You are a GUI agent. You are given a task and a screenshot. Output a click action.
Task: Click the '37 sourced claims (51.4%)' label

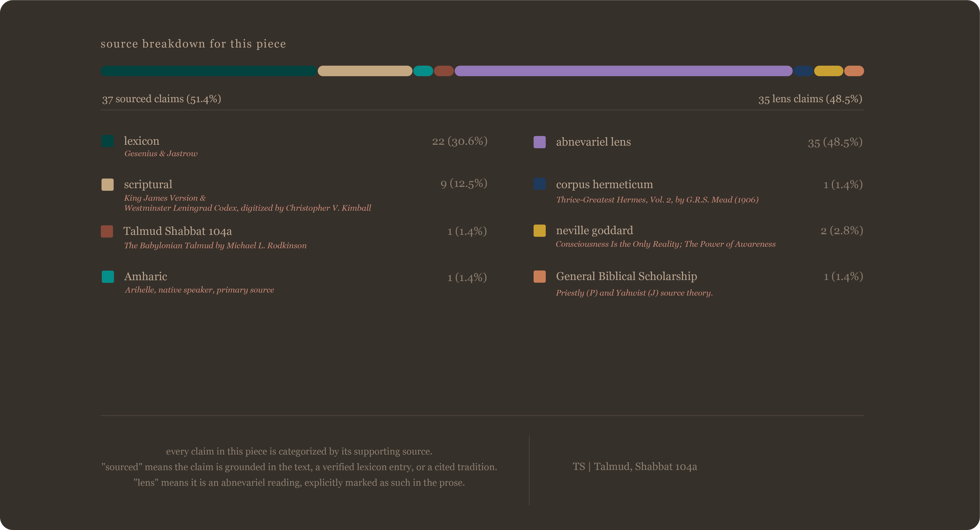(x=162, y=99)
